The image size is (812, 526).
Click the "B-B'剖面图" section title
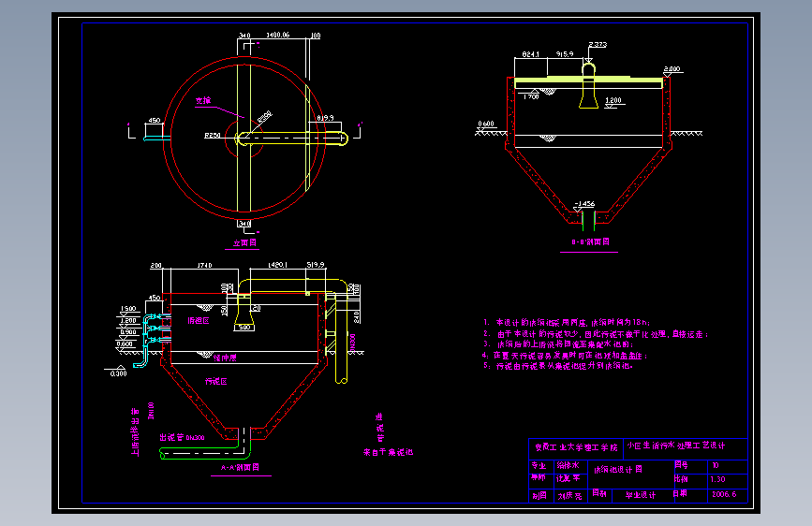click(x=590, y=241)
